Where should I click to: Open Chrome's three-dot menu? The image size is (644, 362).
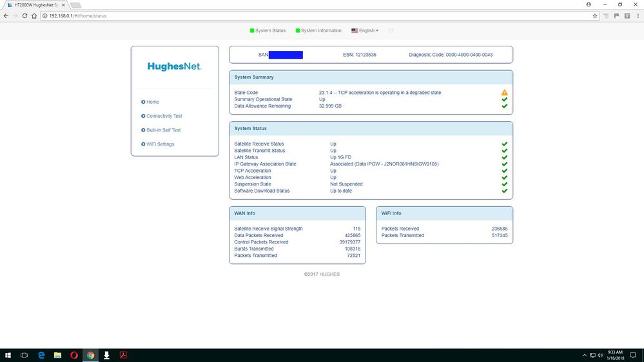coord(638,15)
